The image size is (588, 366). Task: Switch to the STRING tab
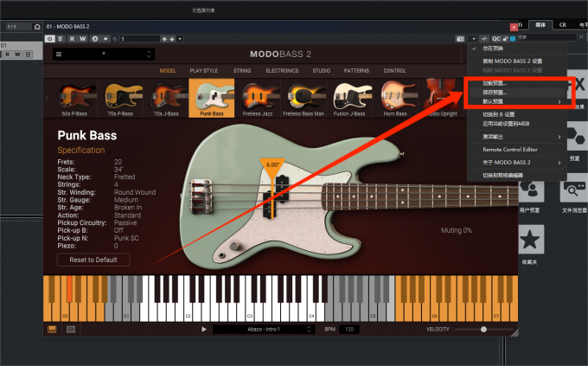[x=242, y=71]
